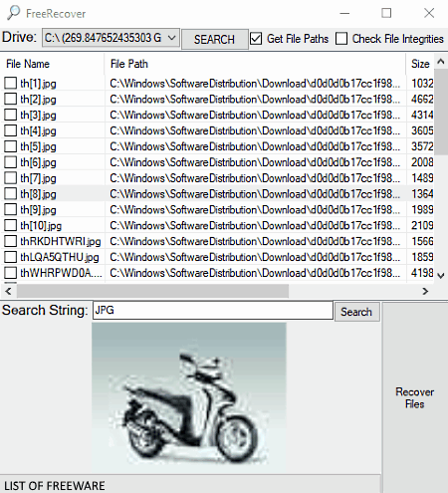Click the vertical scrollbar thumb

[441, 112]
